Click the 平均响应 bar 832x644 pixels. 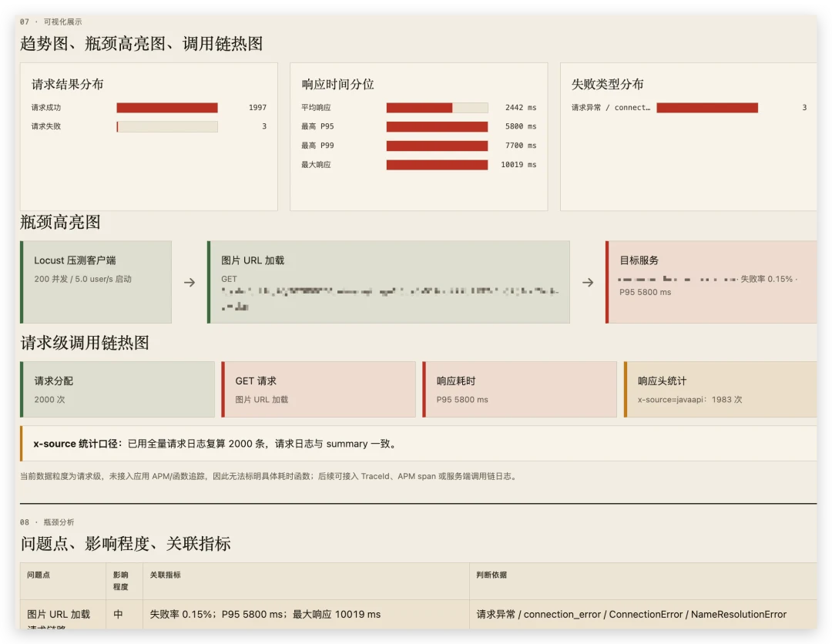point(438,108)
